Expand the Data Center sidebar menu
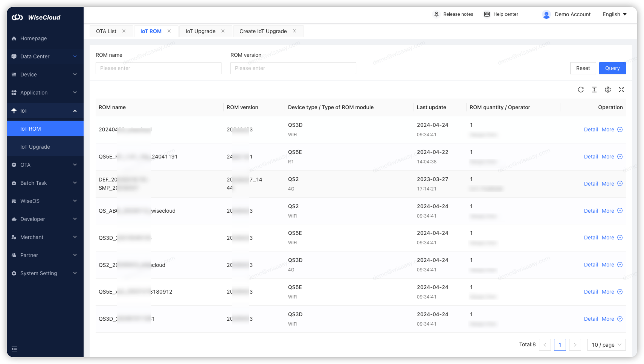 [x=45, y=56]
